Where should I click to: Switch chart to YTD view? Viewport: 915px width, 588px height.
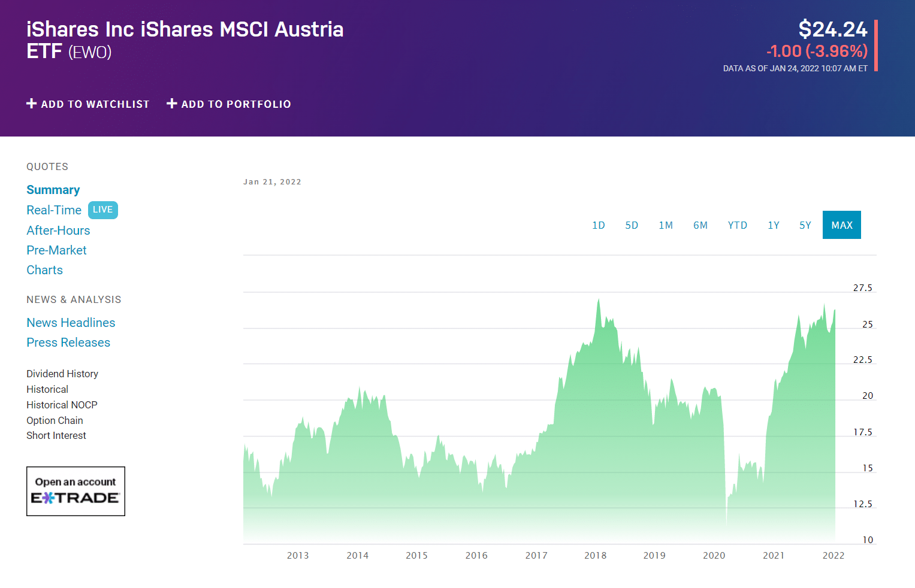click(x=738, y=225)
